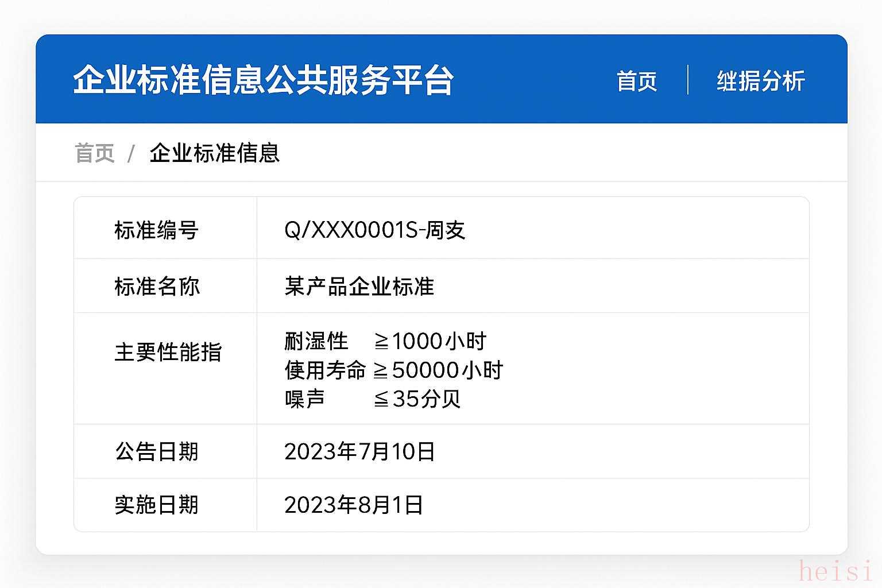Click the 企业标准信息公共服务平台 site title

263,80
